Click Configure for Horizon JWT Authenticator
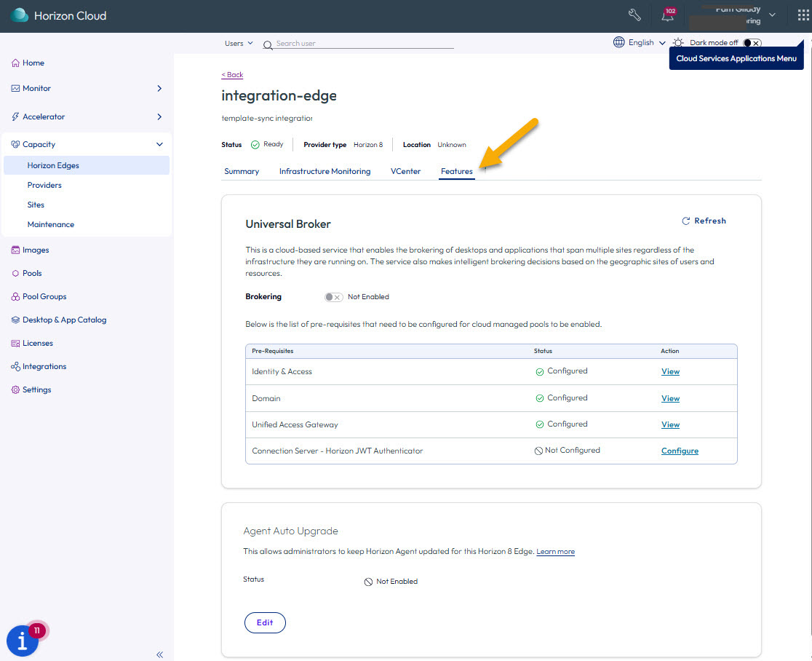Screen dimensions: 812x661 click(680, 451)
